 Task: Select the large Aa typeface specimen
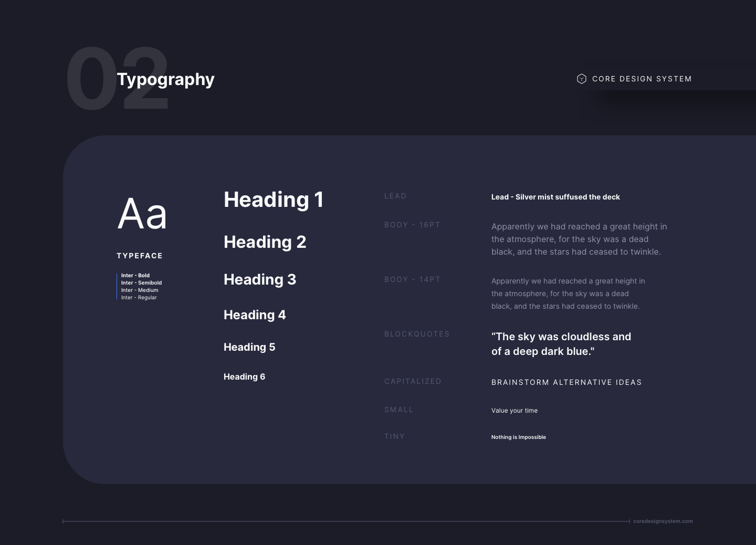click(x=142, y=214)
